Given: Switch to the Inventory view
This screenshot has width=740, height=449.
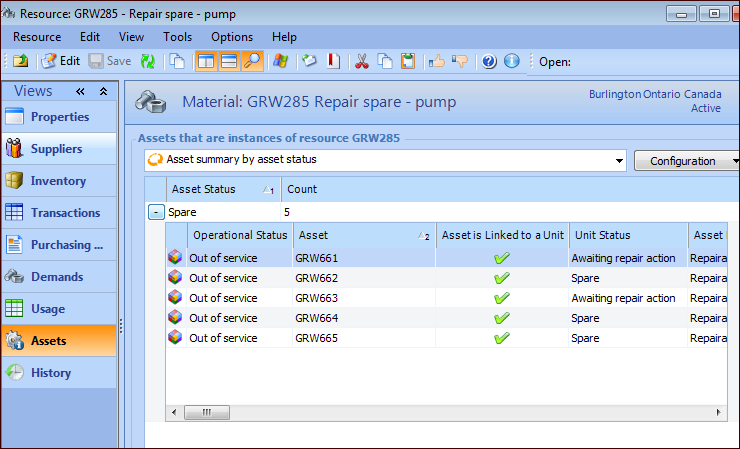Looking at the screenshot, I should 58,181.
